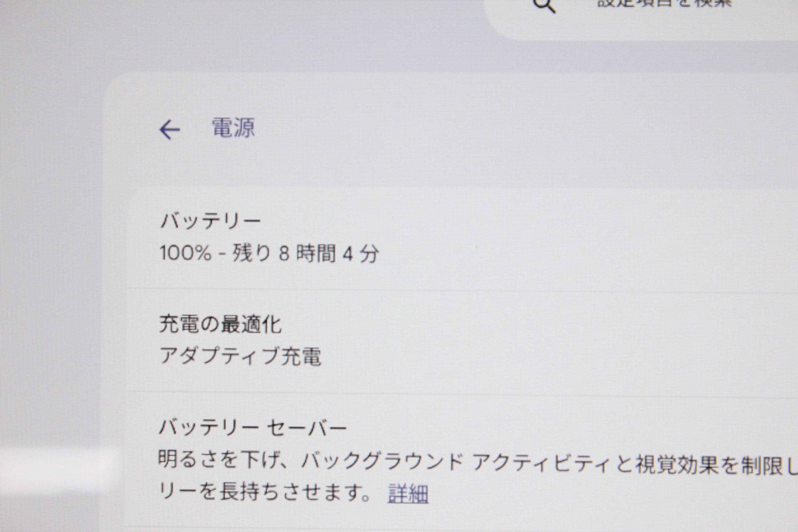Click the バッテリー row title
This screenshot has width=798, height=532.
[210, 222]
